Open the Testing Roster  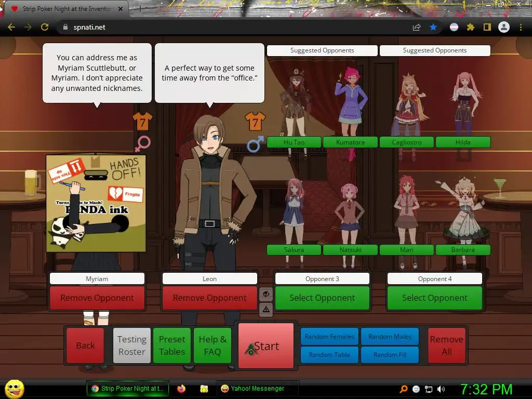tap(131, 345)
